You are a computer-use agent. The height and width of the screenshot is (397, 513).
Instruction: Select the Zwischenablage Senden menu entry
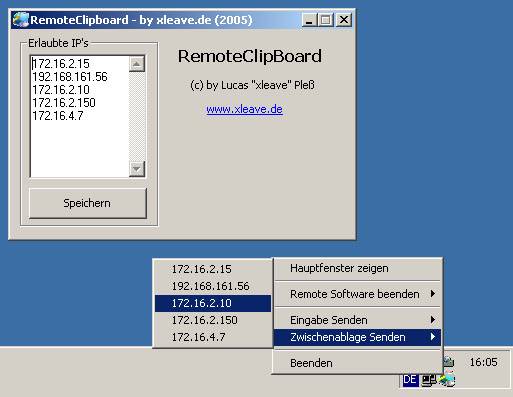coord(357,337)
